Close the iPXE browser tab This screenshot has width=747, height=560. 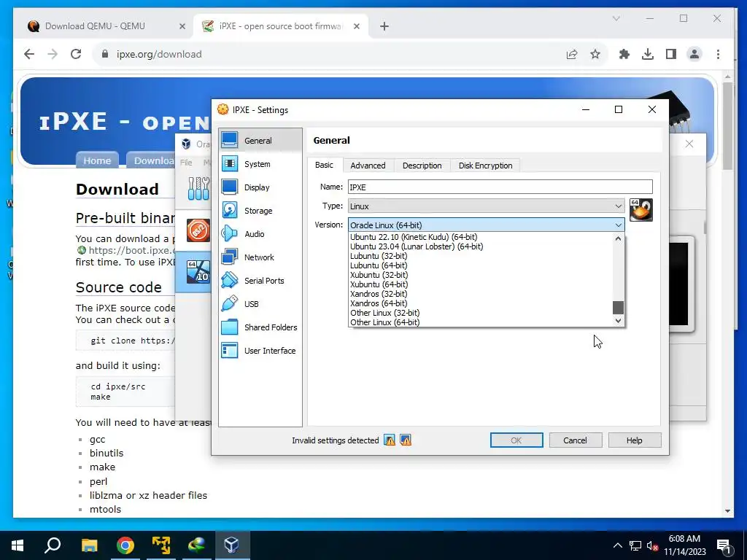(x=356, y=26)
